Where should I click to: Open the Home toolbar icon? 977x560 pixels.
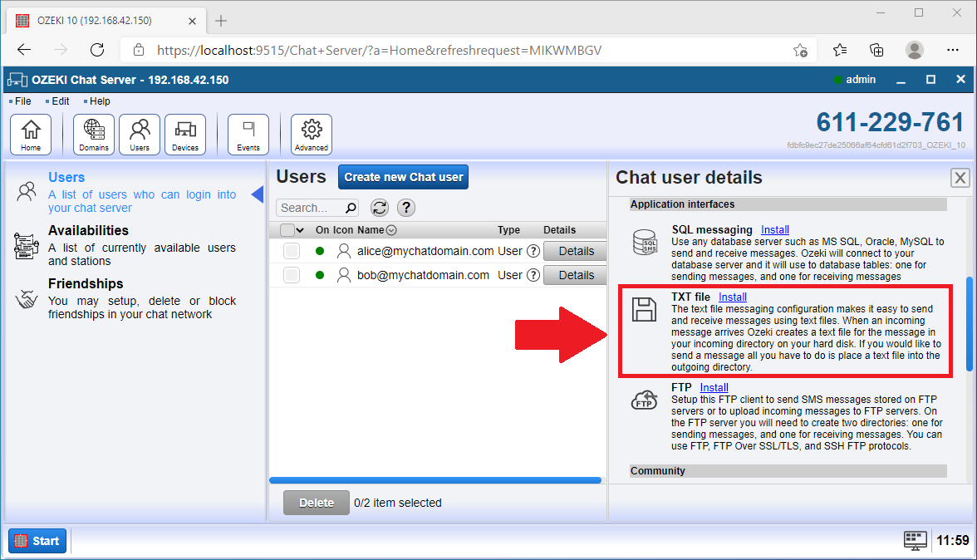(x=31, y=133)
